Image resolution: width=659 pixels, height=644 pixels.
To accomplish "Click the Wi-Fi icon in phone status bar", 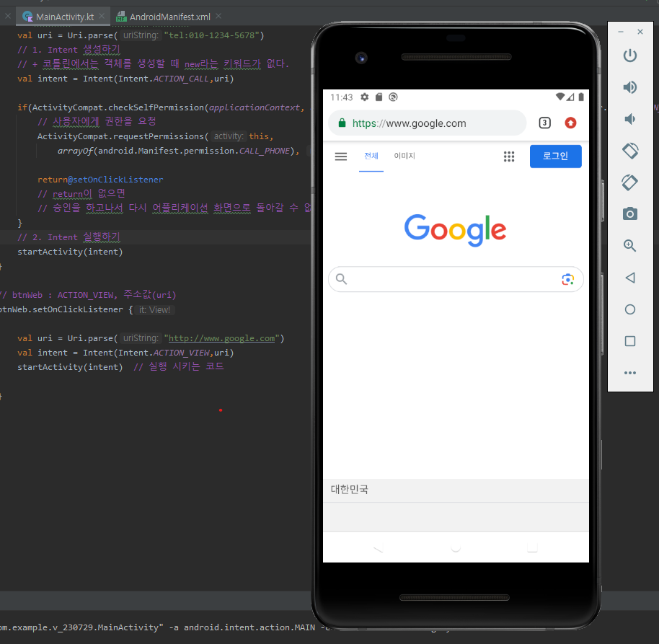I will click(560, 97).
